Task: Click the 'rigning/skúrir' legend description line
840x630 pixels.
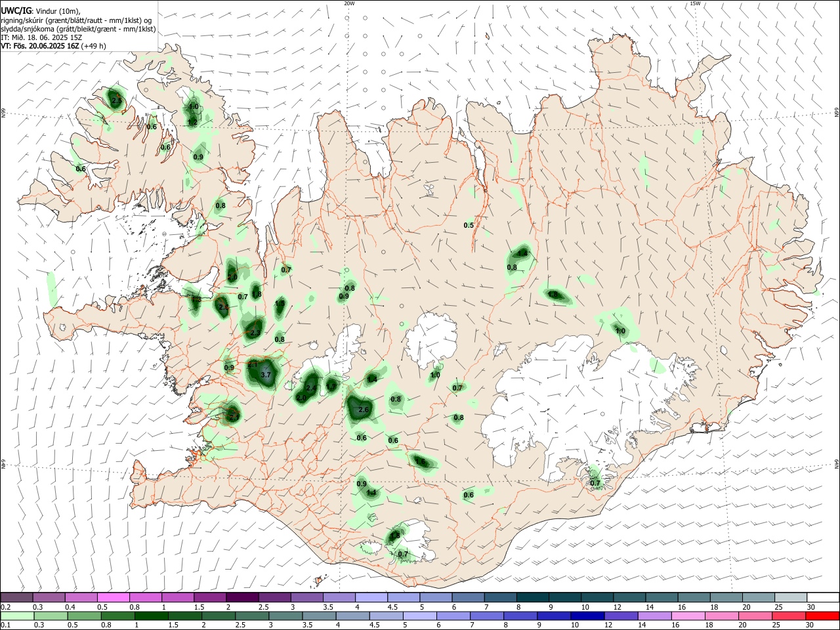Action: [76, 20]
